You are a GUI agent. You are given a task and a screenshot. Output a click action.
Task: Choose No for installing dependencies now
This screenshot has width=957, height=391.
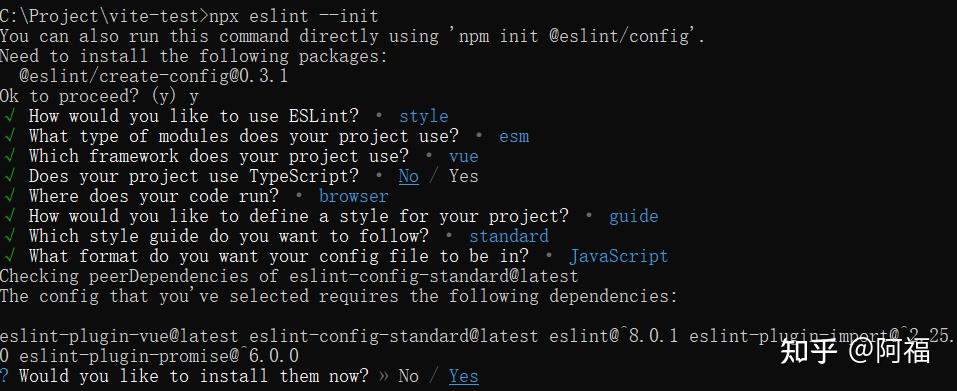pyautogui.click(x=408, y=376)
